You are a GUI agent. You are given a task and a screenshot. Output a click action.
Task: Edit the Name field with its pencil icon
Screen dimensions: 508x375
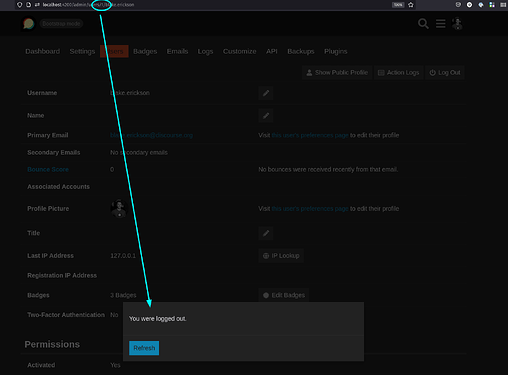click(266, 116)
